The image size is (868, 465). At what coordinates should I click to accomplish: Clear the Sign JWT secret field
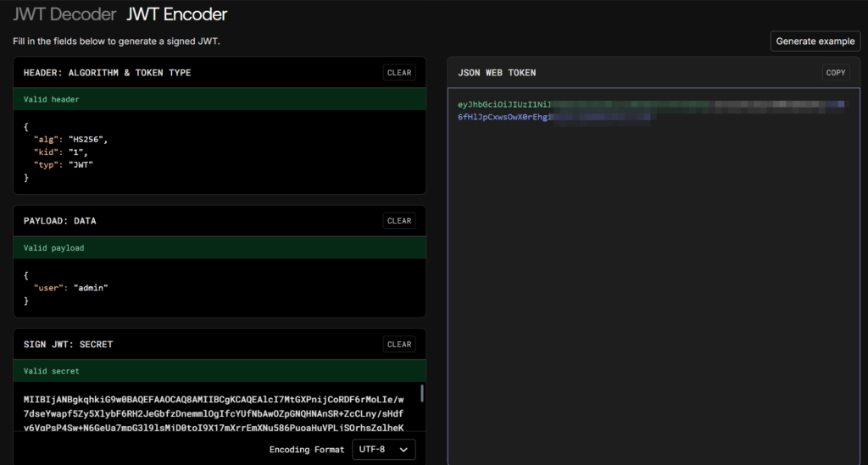point(398,345)
